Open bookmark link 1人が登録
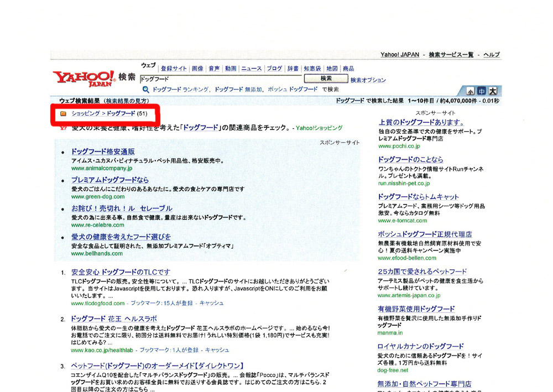 (185, 350)
